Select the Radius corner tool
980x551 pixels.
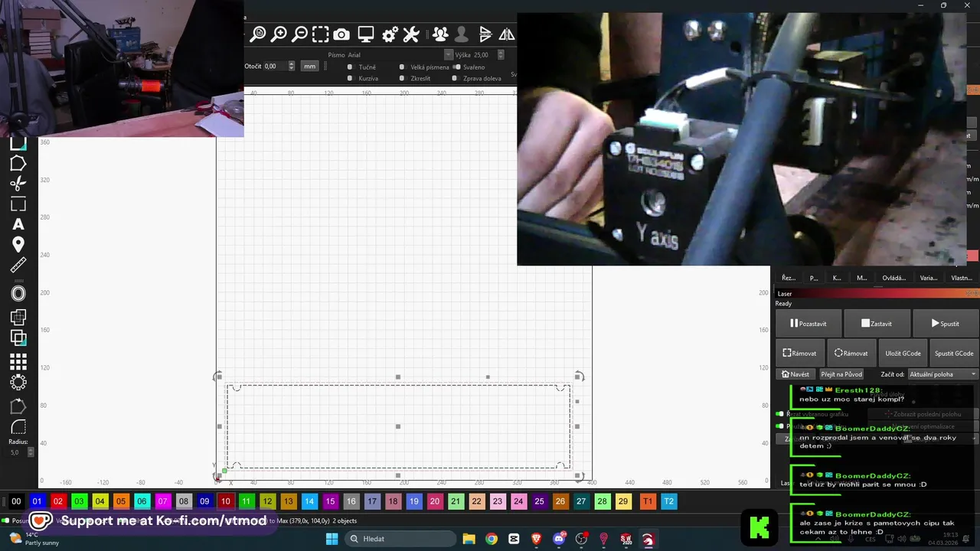[18, 427]
